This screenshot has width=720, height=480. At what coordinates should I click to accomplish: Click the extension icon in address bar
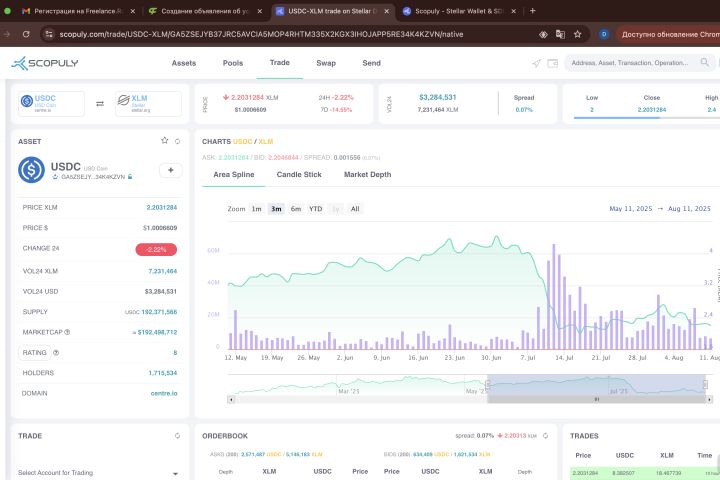coord(543,34)
